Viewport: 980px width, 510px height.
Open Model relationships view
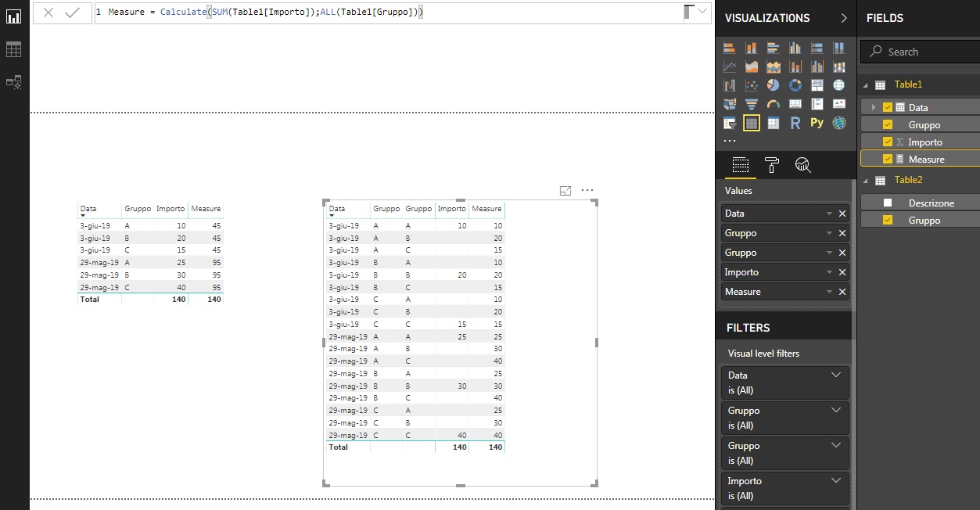13,82
